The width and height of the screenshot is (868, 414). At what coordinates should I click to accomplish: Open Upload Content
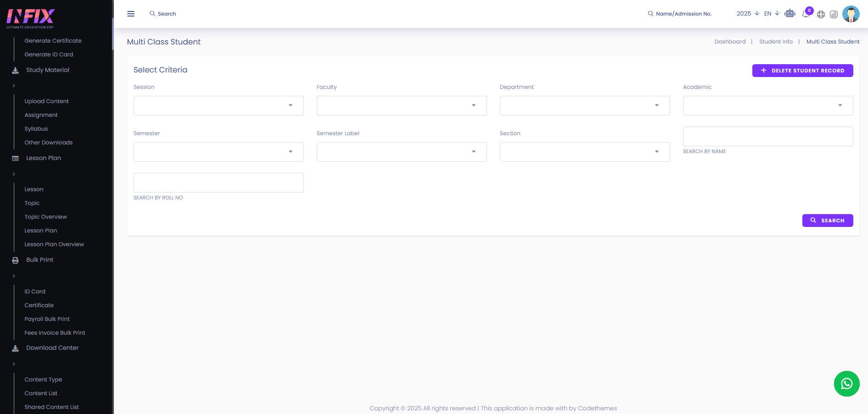[x=46, y=101]
